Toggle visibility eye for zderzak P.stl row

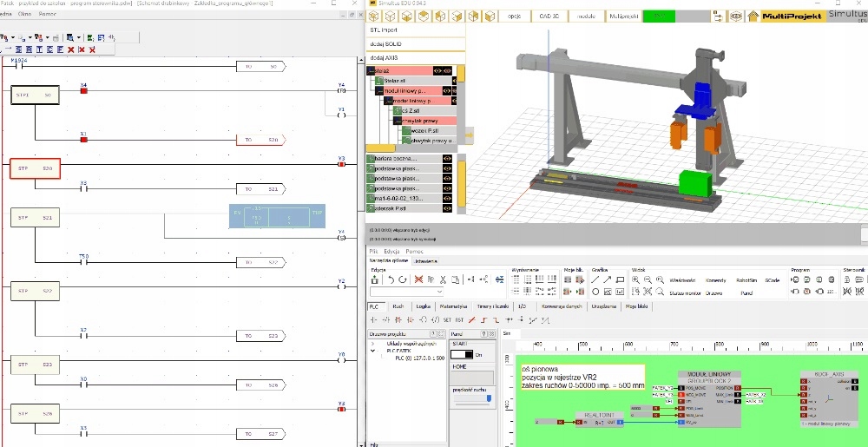(x=447, y=208)
